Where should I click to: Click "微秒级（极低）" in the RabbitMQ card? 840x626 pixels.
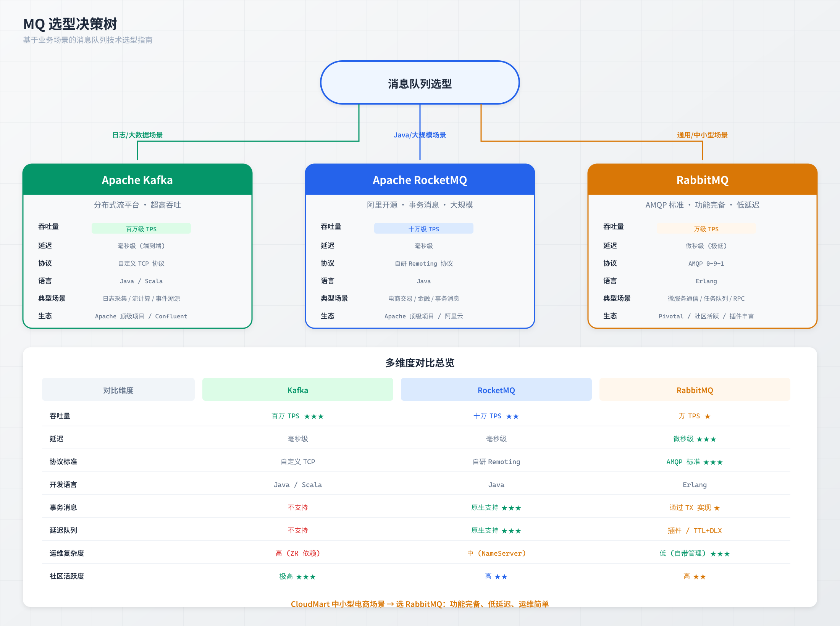coord(706,246)
